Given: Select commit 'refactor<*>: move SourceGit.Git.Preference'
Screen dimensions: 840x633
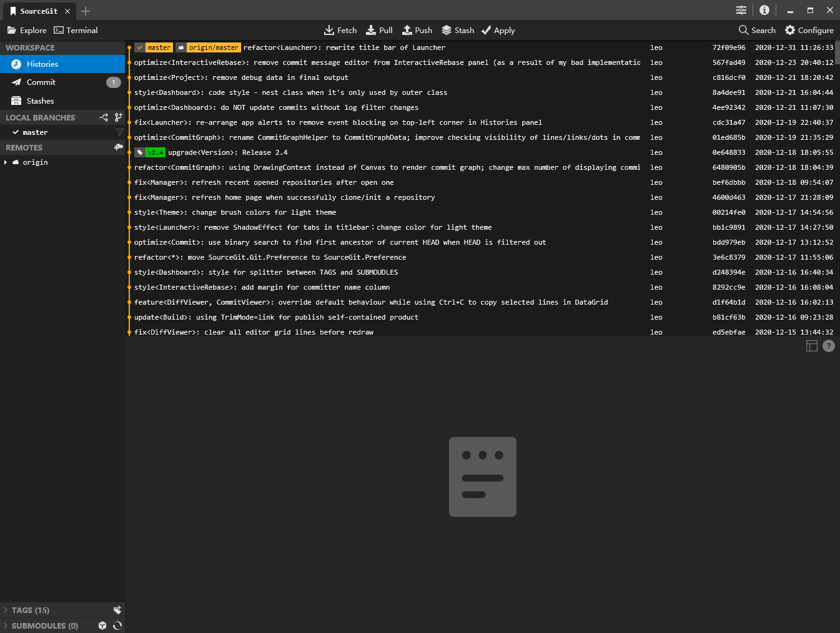Looking at the screenshot, I should point(481,257).
